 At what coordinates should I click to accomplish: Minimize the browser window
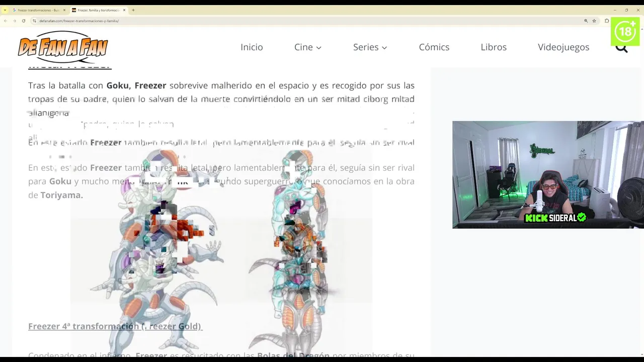point(614,10)
